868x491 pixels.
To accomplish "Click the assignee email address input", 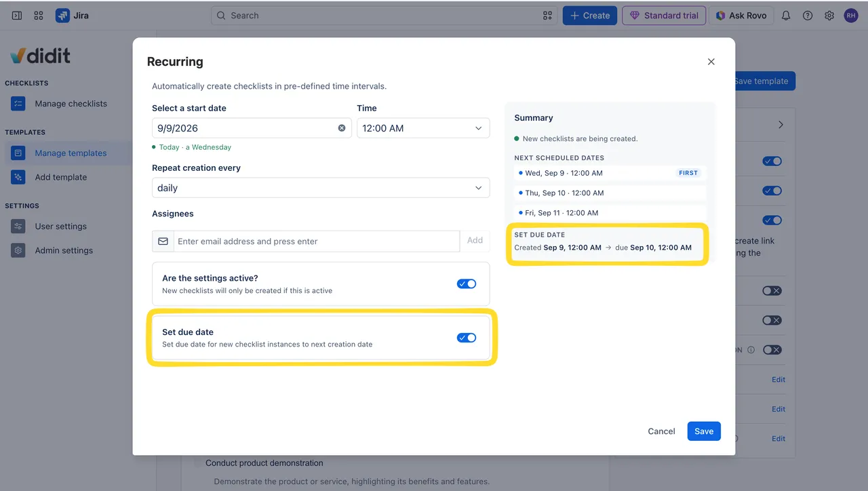I will [x=317, y=241].
